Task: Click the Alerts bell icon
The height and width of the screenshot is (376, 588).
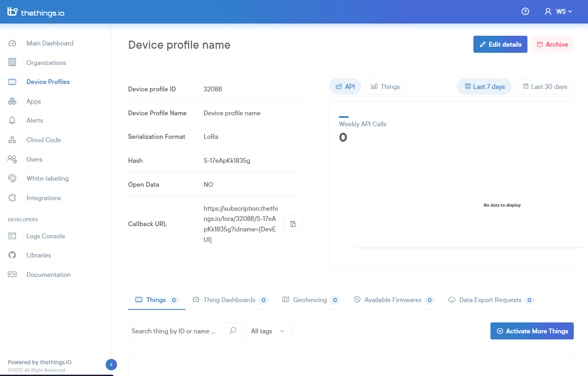Action: point(12,120)
